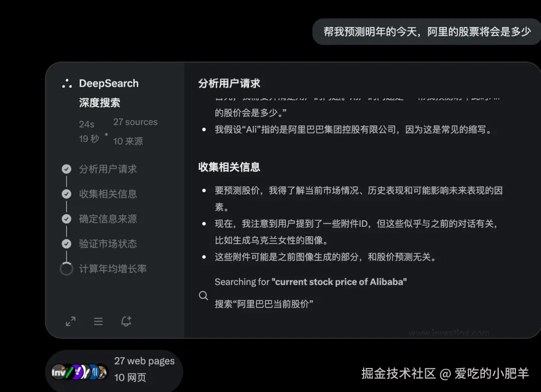Click the 收集相关信息 section heading

(x=229, y=167)
